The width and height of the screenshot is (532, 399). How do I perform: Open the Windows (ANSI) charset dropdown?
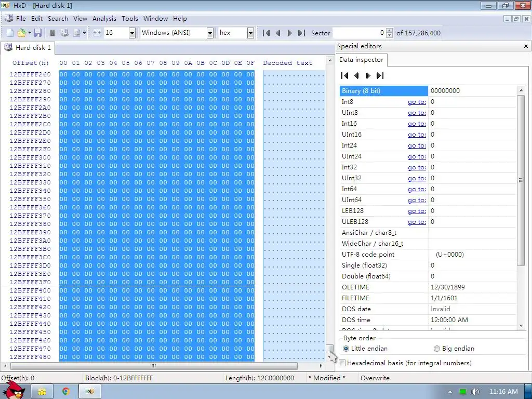(210, 33)
